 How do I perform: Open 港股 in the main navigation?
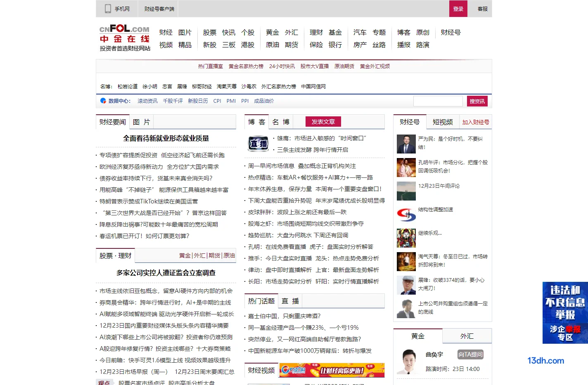point(248,45)
